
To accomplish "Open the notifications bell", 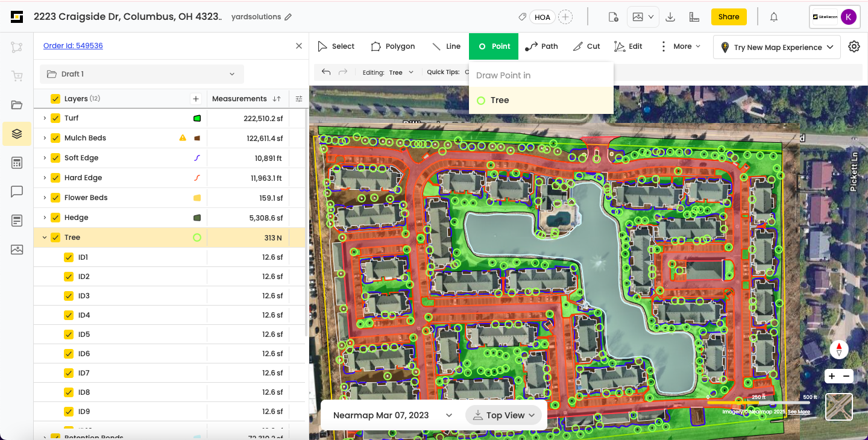I will pos(774,17).
